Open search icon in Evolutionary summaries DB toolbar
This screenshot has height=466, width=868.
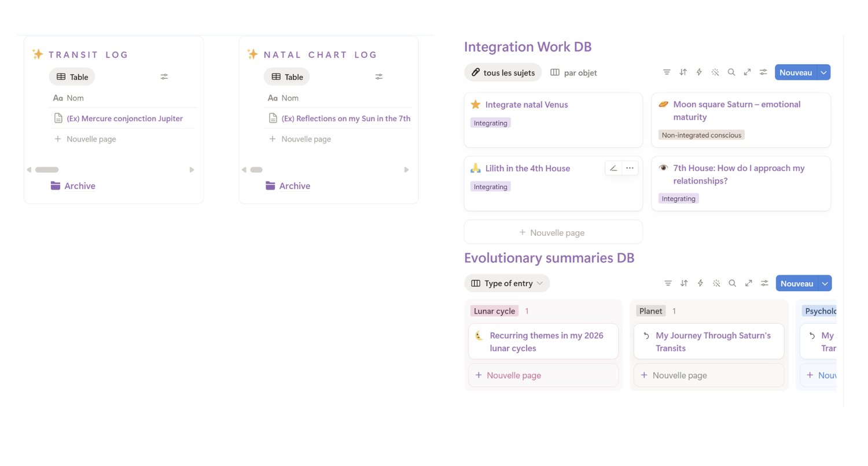pos(733,283)
